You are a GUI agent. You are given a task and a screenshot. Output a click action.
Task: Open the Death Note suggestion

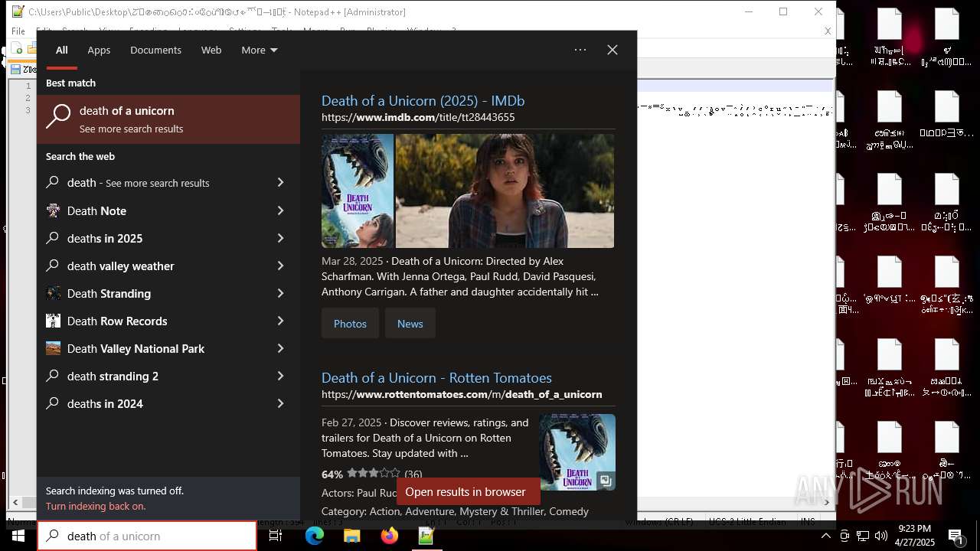157,210
